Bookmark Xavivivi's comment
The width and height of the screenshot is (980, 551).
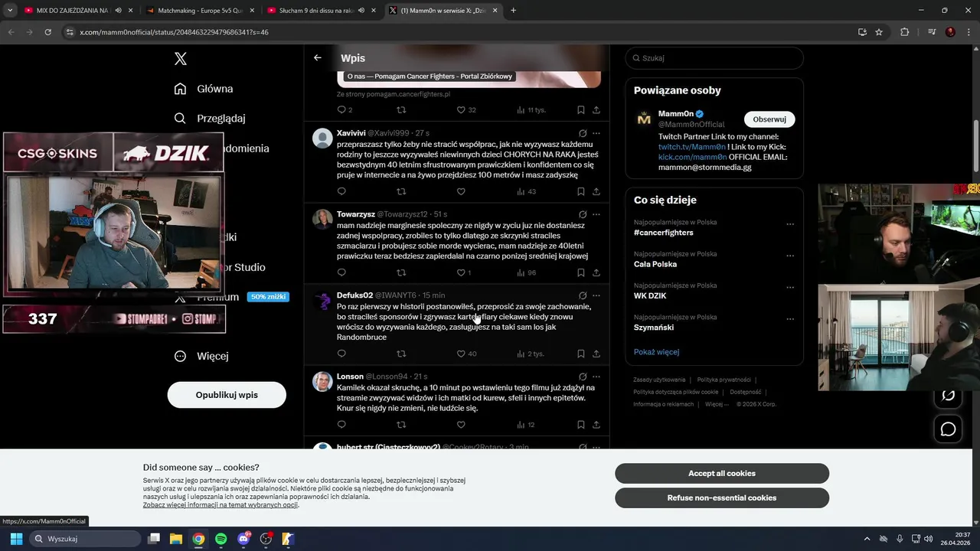(581, 191)
